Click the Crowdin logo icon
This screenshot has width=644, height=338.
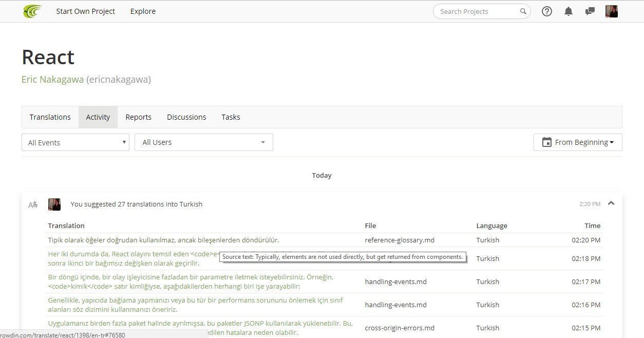coord(33,11)
